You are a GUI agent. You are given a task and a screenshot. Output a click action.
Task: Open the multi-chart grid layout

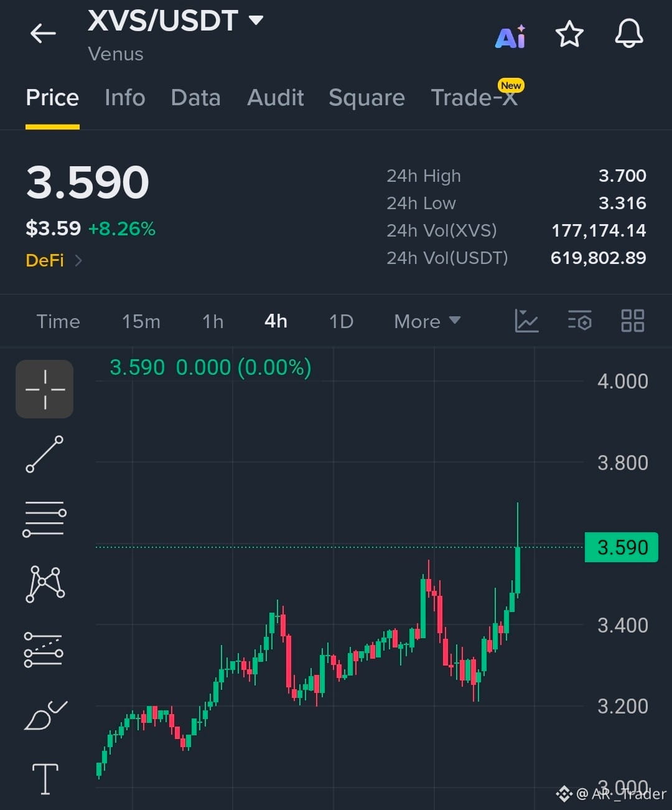tap(633, 321)
